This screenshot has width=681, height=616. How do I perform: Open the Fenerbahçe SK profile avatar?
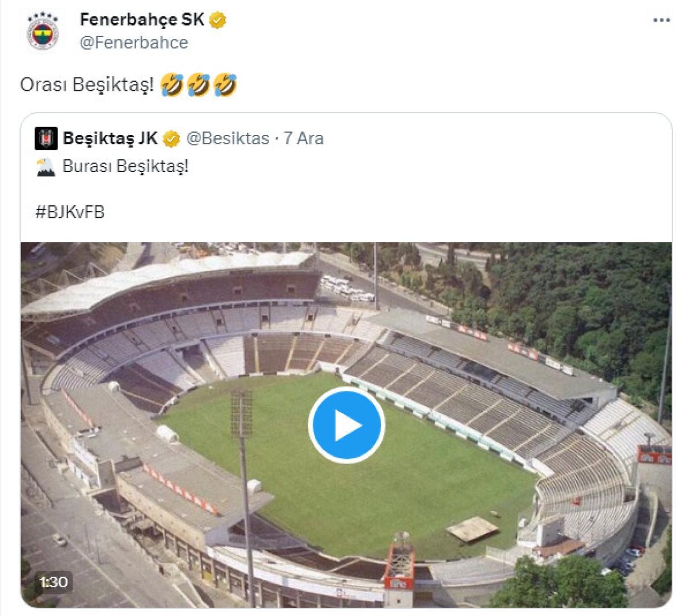pos(43,31)
